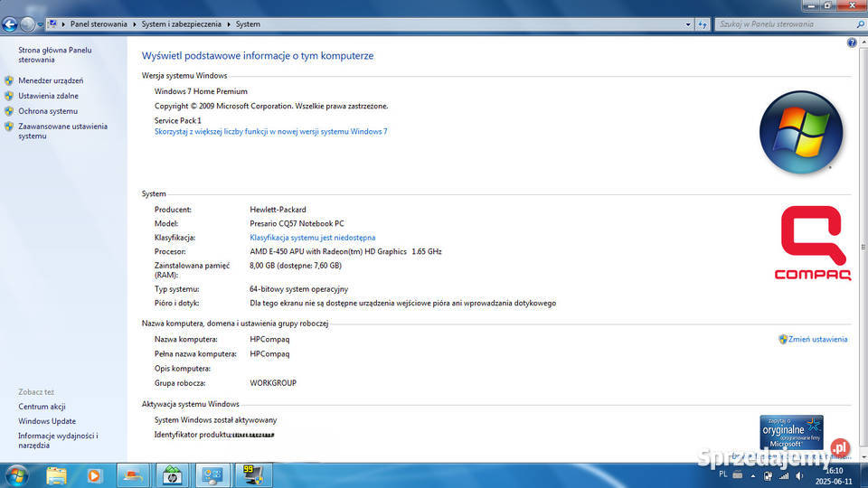Click the shield icon beside Menedżer urządzeń
Image resolution: width=868 pixels, height=488 pixels.
[9, 80]
